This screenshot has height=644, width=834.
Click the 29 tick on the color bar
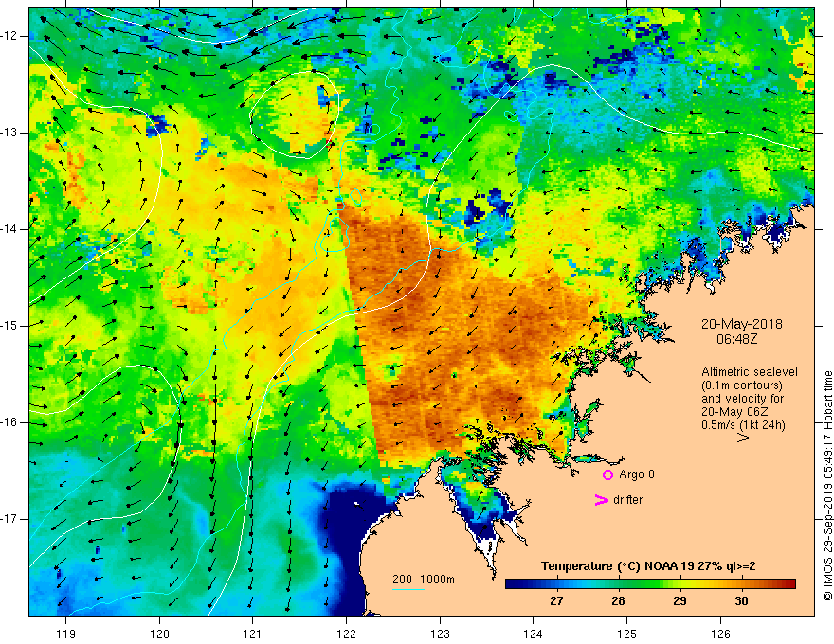(680, 601)
